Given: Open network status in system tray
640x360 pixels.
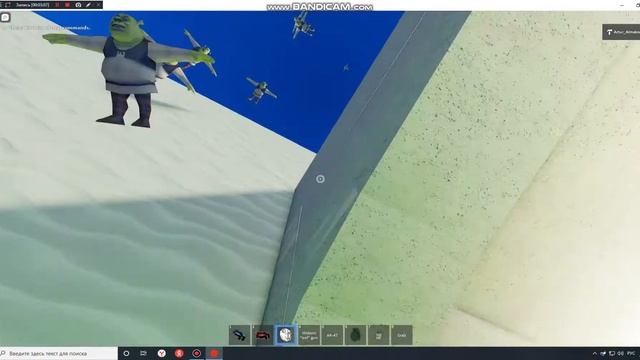Looking at the screenshot, I should pos(612,353).
